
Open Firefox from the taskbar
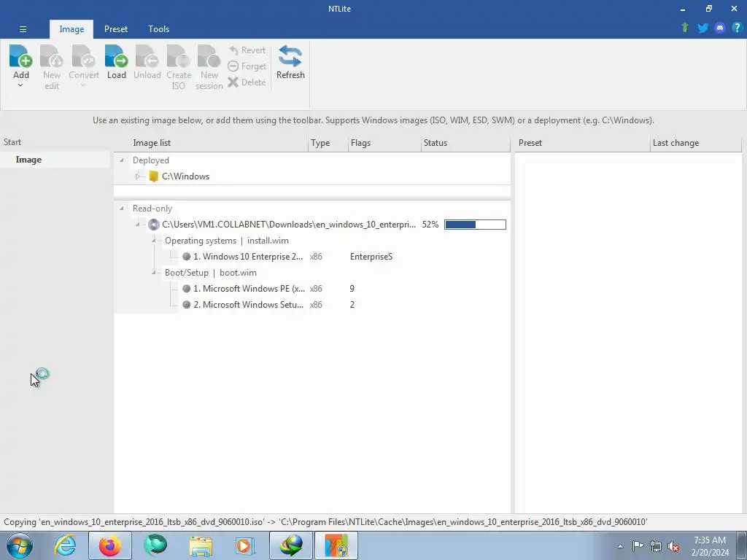point(109,545)
